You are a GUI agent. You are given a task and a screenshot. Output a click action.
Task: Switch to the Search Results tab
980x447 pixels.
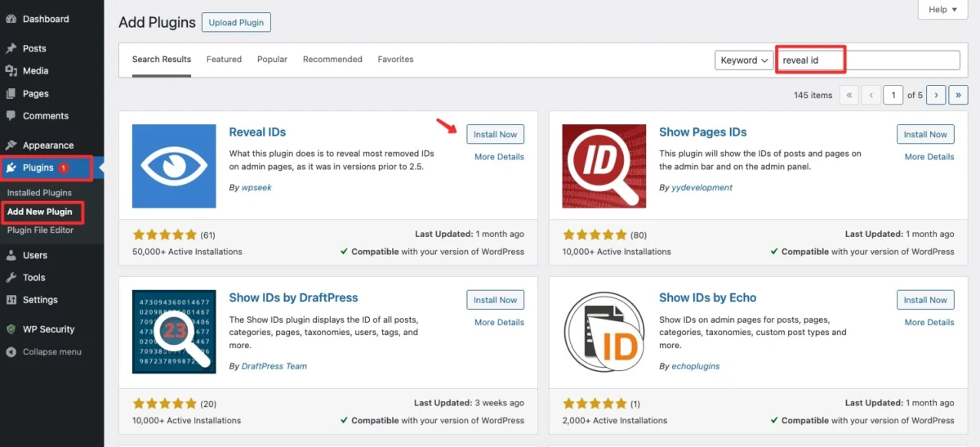point(162,60)
